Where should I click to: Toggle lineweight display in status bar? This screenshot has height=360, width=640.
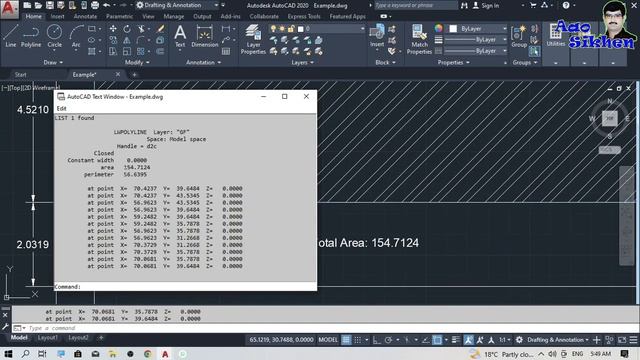[456, 340]
